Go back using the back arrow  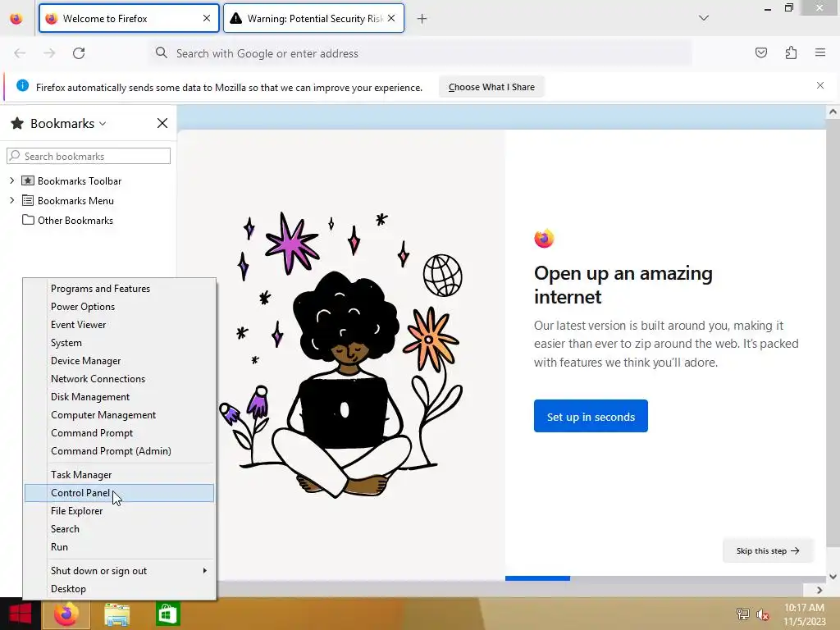point(20,53)
